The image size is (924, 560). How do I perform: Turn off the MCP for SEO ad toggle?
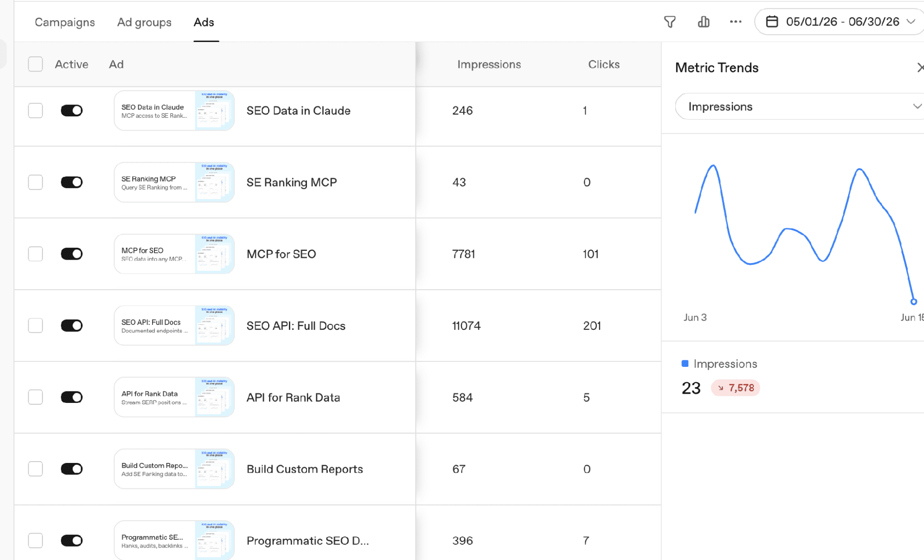pos(72,254)
